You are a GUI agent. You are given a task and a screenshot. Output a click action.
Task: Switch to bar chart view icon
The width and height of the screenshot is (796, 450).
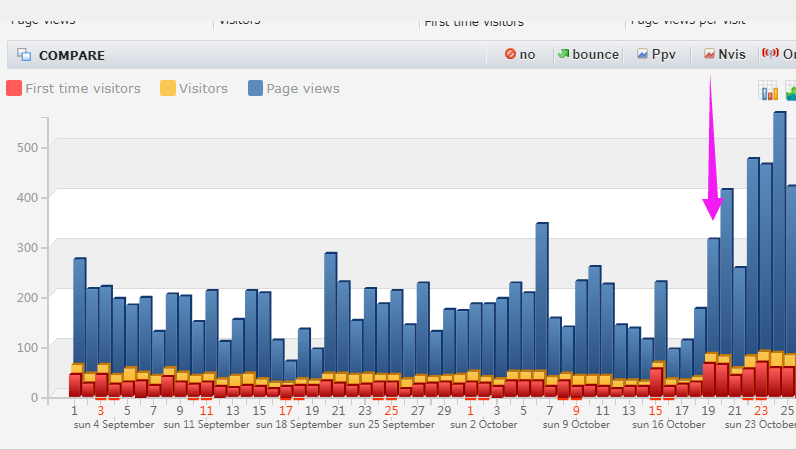[x=769, y=92]
